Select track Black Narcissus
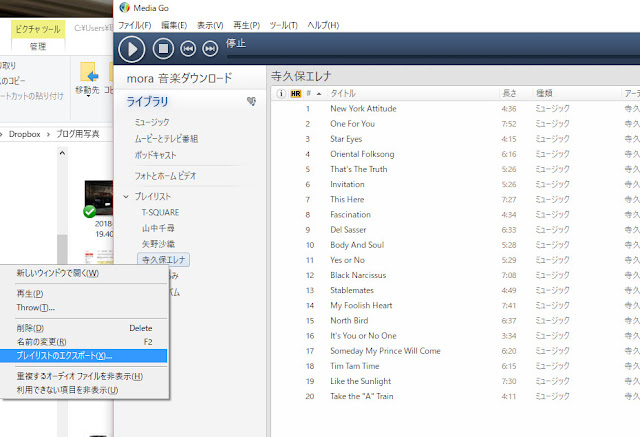 [x=358, y=275]
